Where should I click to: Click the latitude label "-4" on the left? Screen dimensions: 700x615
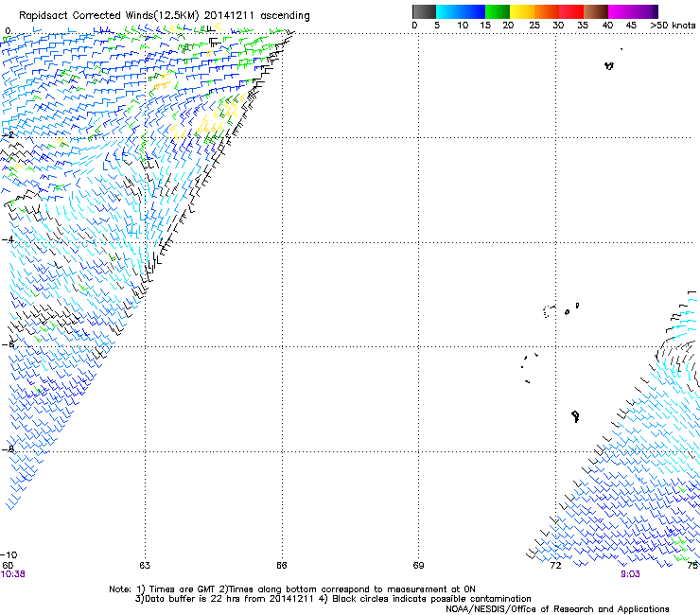[8, 240]
